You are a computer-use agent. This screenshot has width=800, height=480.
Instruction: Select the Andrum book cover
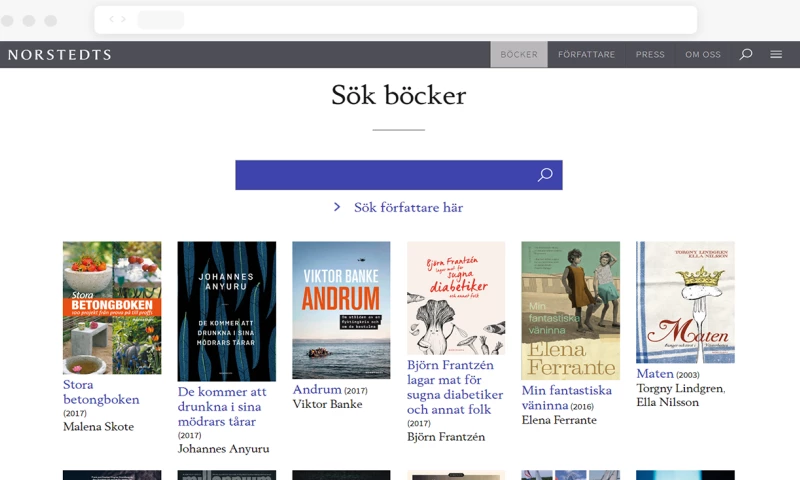(341, 309)
